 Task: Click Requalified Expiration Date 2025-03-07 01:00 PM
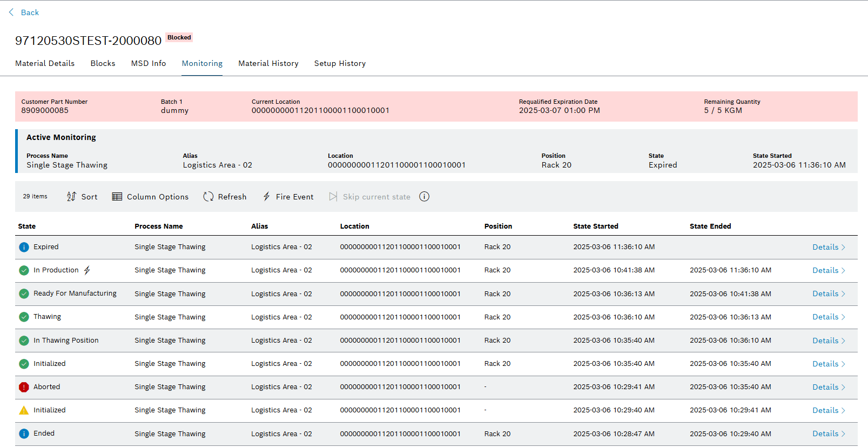(560, 110)
